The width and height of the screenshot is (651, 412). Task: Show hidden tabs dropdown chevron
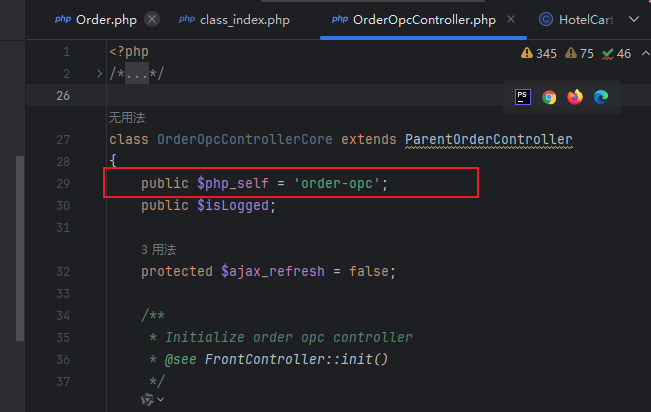point(634,19)
